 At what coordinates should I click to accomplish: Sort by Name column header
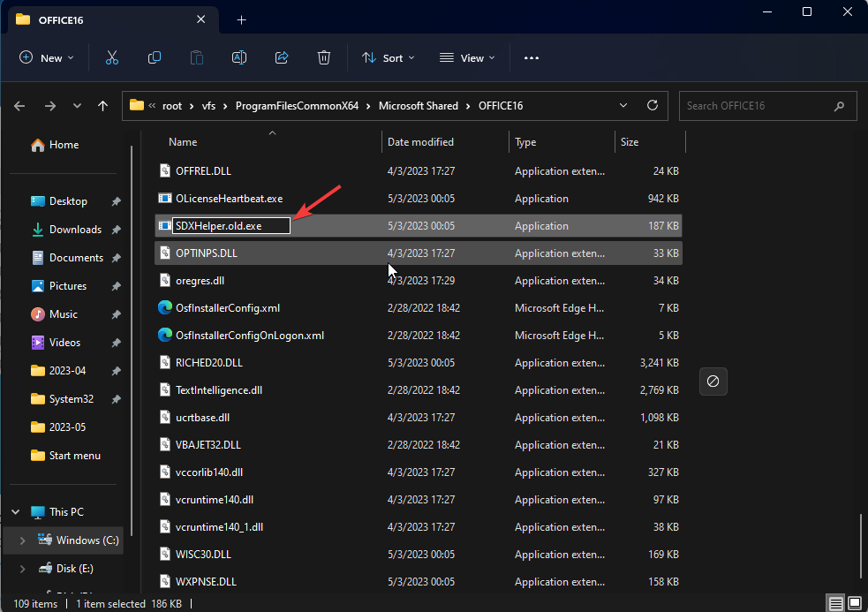(183, 142)
